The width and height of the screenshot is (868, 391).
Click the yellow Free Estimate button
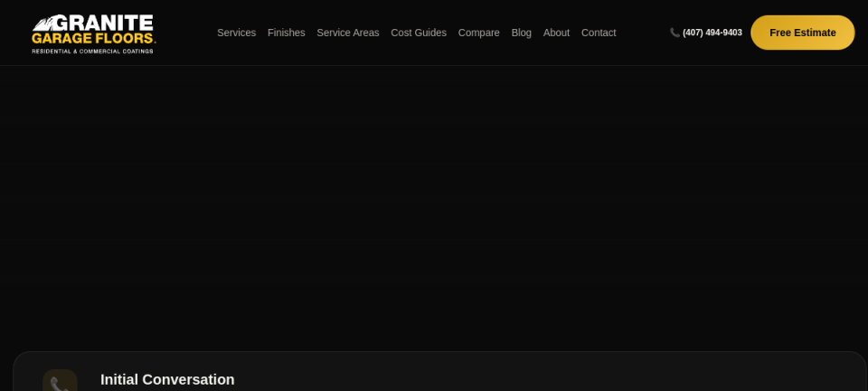click(x=803, y=33)
